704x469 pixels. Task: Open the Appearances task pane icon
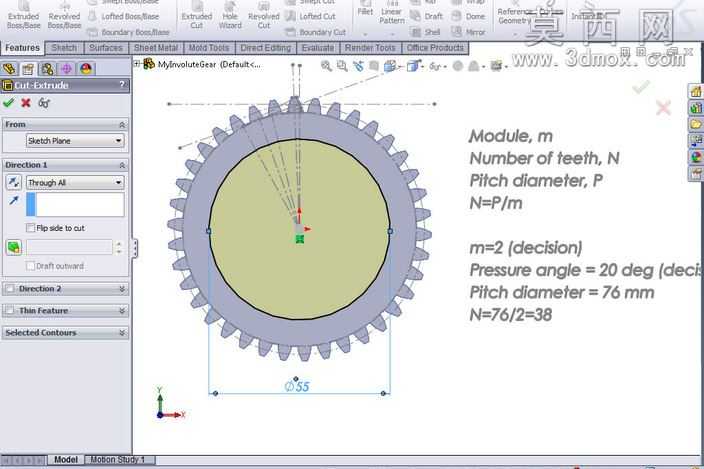click(696, 157)
